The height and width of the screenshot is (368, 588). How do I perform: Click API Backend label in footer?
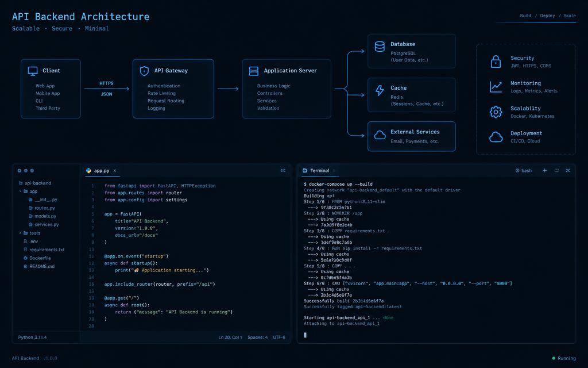click(25, 358)
